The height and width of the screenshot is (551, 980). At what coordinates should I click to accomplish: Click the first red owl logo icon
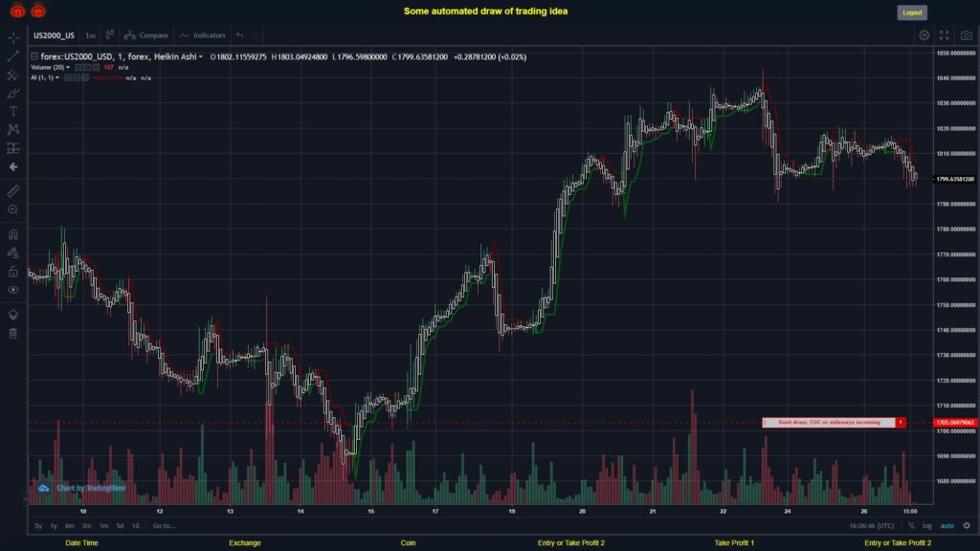point(17,11)
